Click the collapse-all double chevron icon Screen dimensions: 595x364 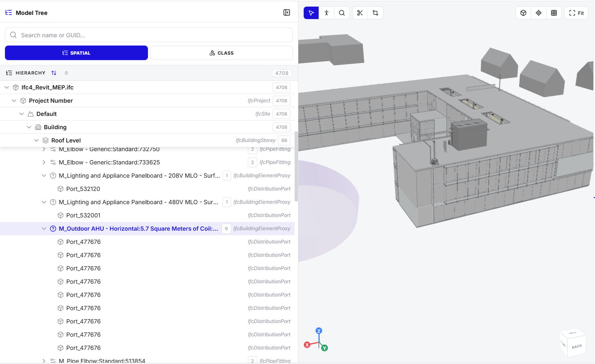click(66, 73)
